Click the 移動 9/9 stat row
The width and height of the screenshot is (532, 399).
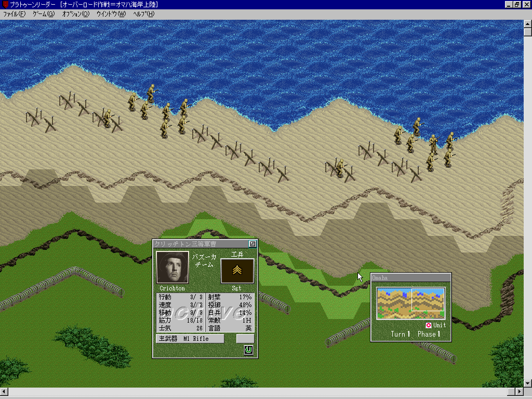point(180,313)
